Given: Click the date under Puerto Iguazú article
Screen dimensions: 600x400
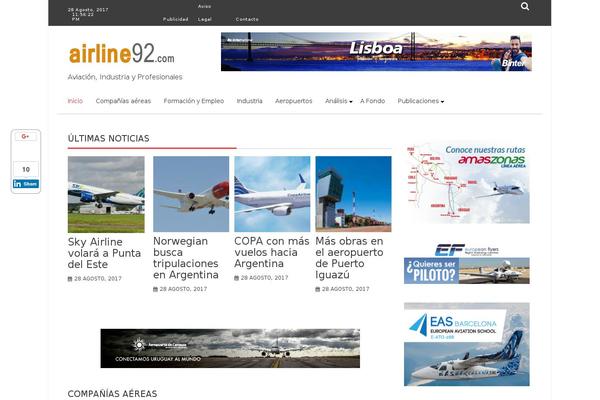Looking at the screenshot, I should click(342, 289).
